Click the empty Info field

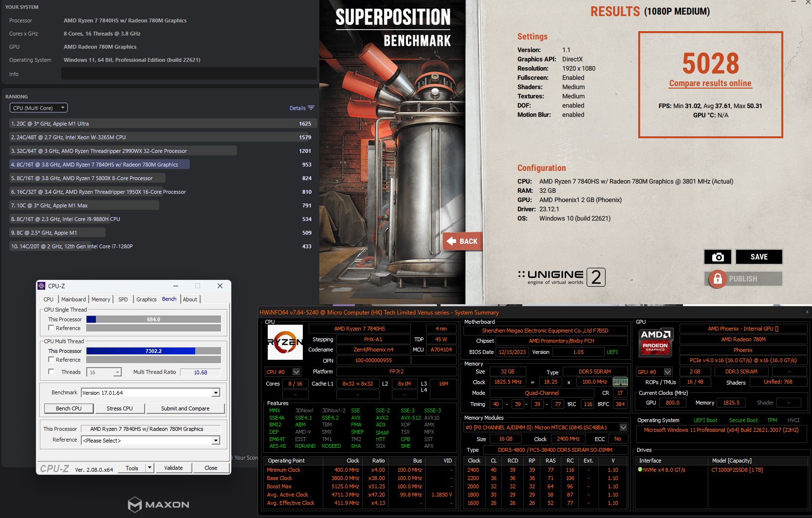coord(189,74)
